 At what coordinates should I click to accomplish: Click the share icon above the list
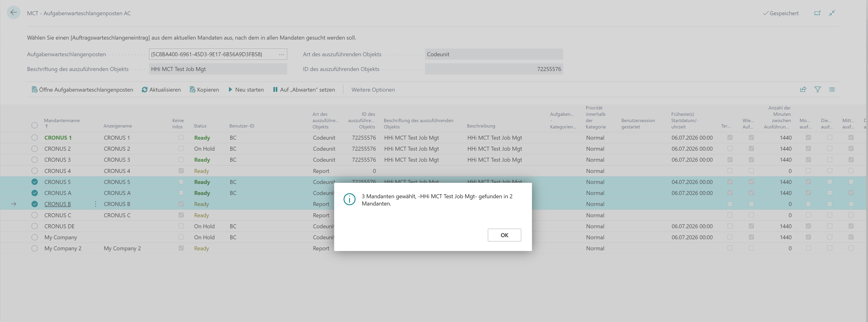click(803, 90)
